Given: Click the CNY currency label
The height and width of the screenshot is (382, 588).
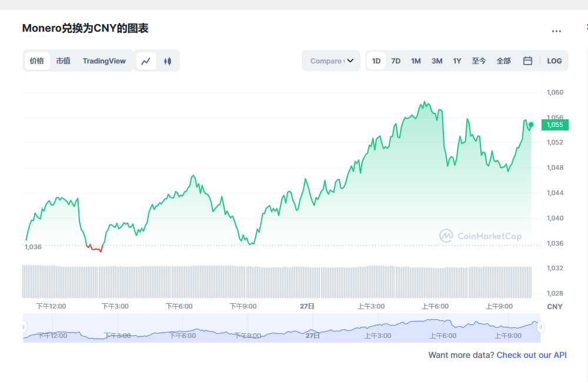Looking at the screenshot, I should 554,307.
